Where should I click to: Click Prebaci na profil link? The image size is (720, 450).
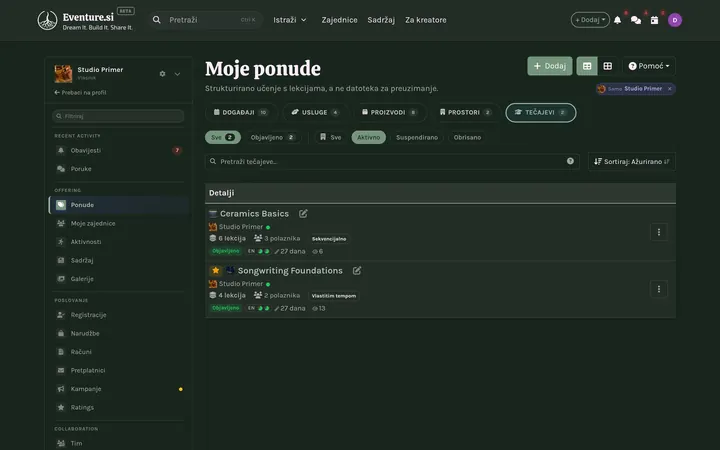point(80,92)
